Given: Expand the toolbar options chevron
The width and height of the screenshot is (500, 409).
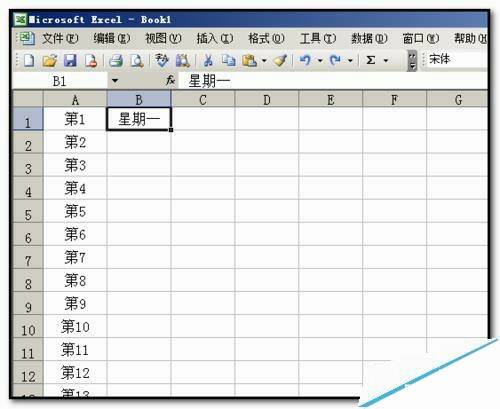Looking at the screenshot, I should (412, 61).
